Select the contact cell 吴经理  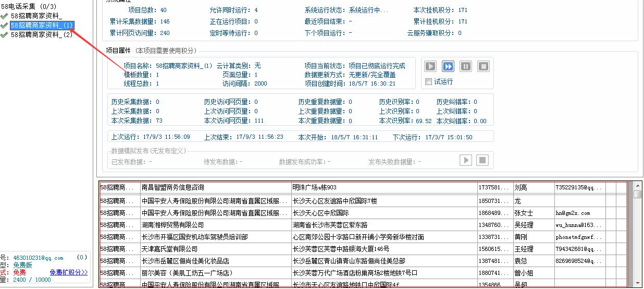click(x=534, y=225)
